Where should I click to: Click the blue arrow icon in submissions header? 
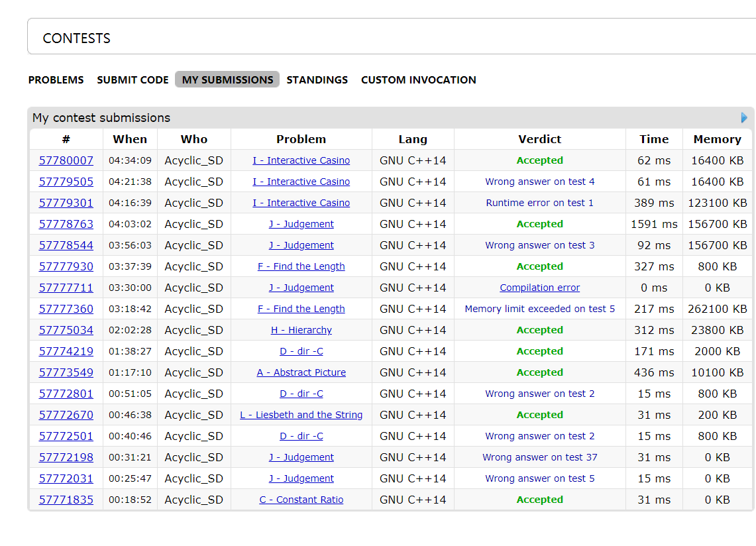click(x=744, y=118)
